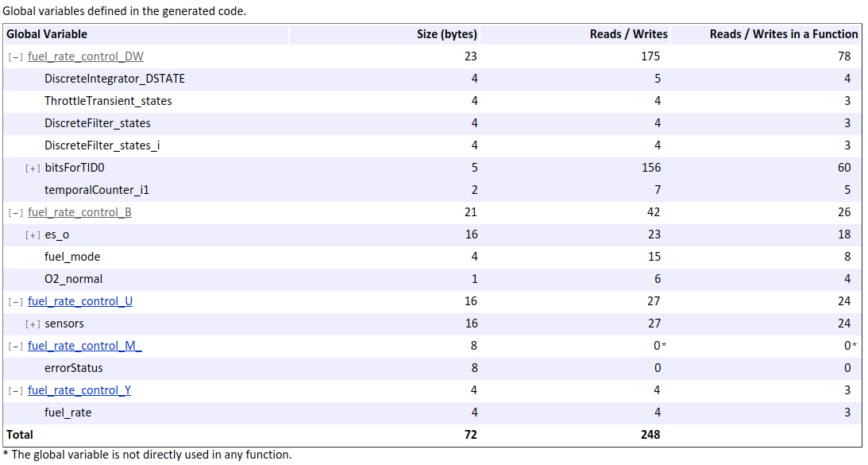Collapse the fuel_rate_control_Y group
Image resolution: width=868 pixels, height=465 pixels.
[x=16, y=390]
